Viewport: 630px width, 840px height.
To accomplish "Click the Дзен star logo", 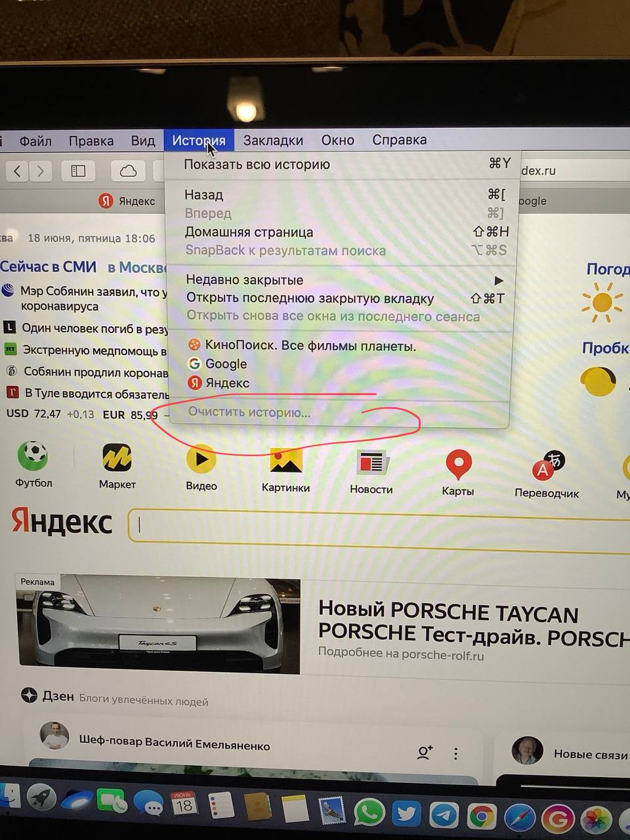I will [29, 695].
